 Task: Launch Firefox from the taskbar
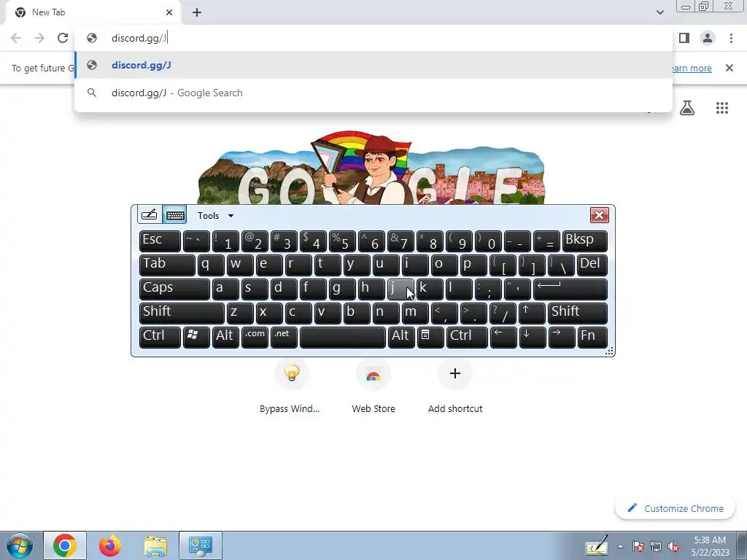click(x=110, y=545)
